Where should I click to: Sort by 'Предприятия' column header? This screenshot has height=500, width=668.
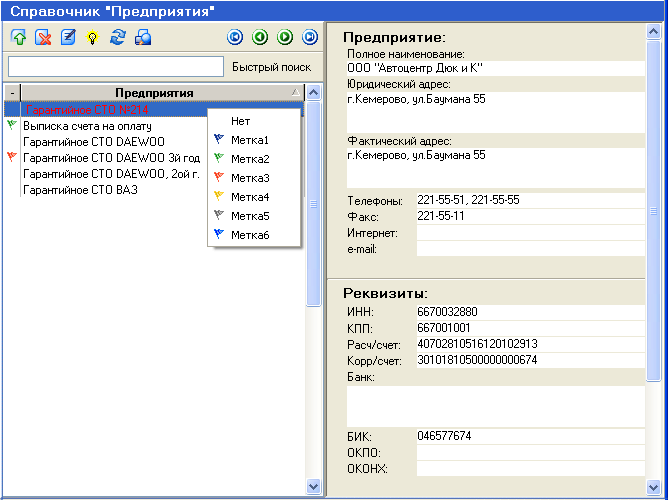[x=154, y=93]
